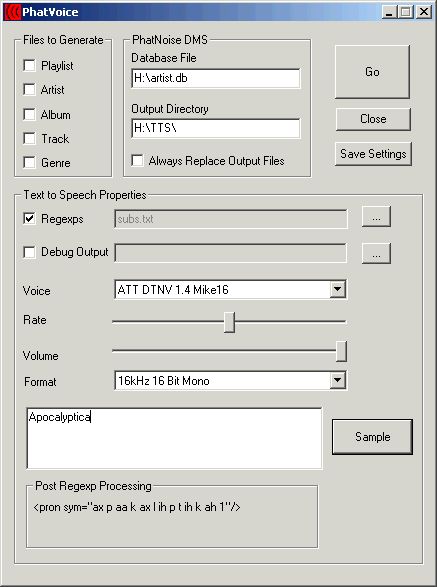Focus the Database File field
Image resolution: width=437 pixels, height=587 pixels.
pyautogui.click(x=216, y=78)
